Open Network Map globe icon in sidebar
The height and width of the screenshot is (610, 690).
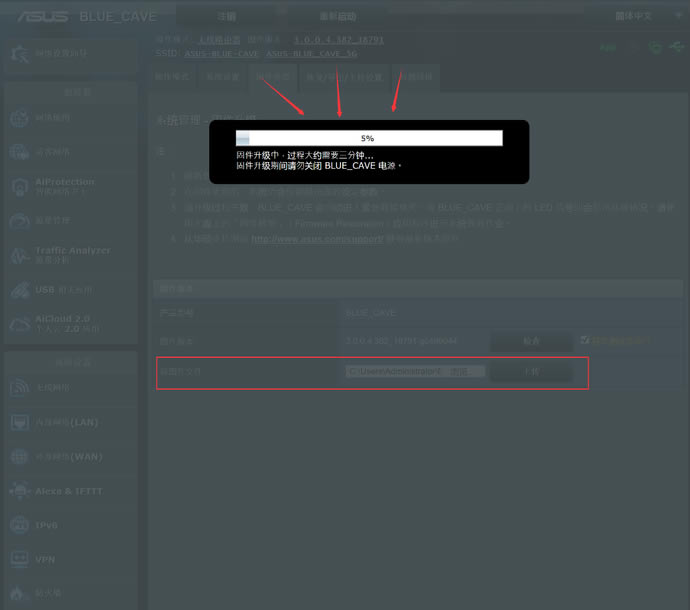(x=19, y=118)
